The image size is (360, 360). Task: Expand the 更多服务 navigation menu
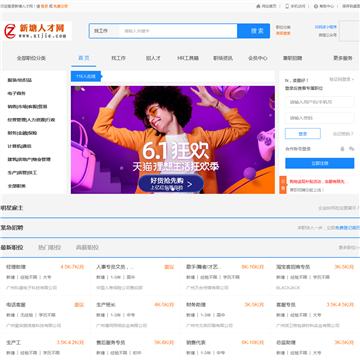coord(343,58)
